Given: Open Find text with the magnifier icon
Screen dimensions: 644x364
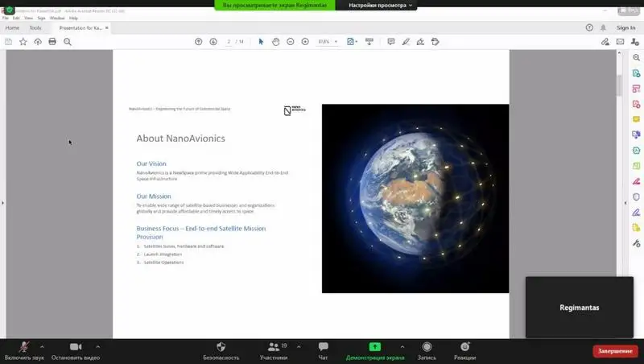Looking at the screenshot, I should tap(68, 42).
